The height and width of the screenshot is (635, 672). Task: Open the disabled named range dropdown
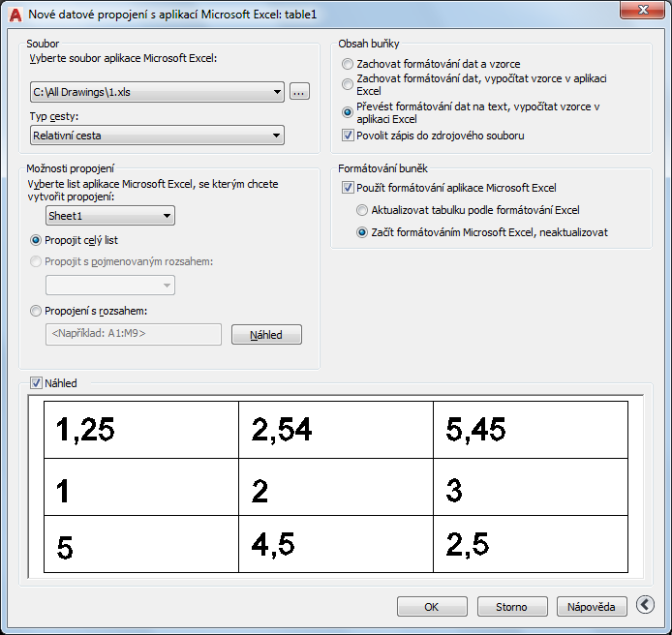tap(110, 286)
